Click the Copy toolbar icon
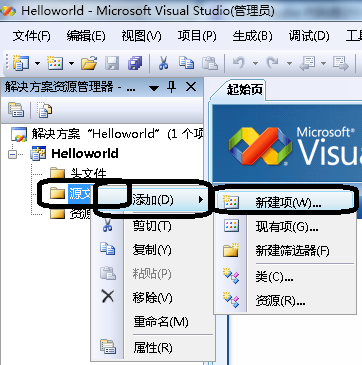 [x=186, y=63]
